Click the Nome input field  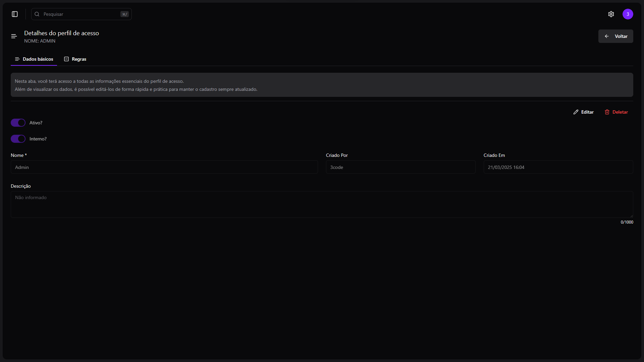(164, 167)
